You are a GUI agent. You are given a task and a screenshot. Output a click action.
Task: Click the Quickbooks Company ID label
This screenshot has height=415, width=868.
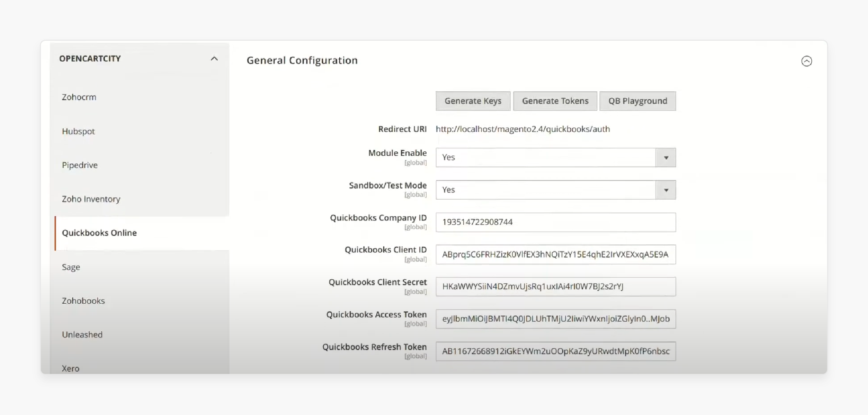tap(378, 218)
